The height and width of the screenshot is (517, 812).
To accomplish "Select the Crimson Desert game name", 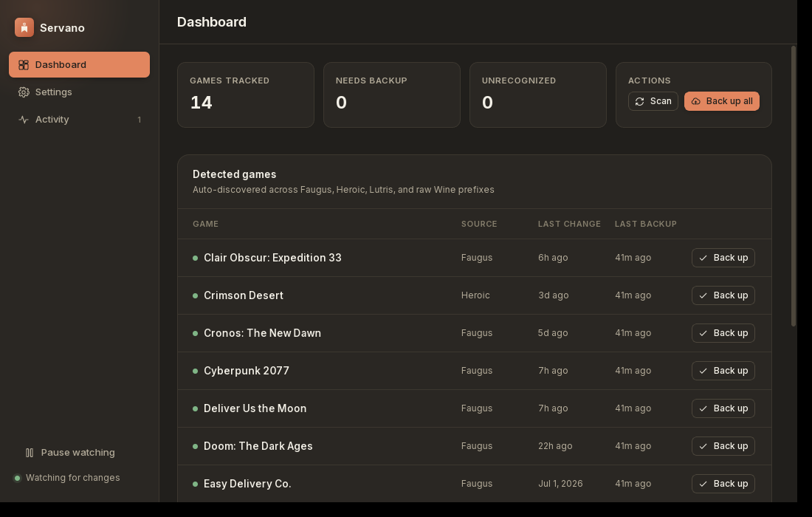I will pyautogui.click(x=244, y=295).
